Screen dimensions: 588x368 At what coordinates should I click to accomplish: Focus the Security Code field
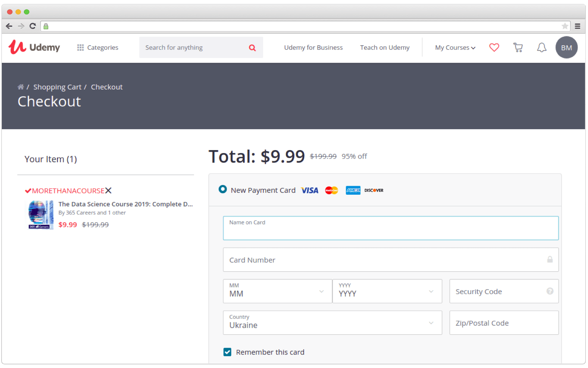pyautogui.click(x=504, y=291)
